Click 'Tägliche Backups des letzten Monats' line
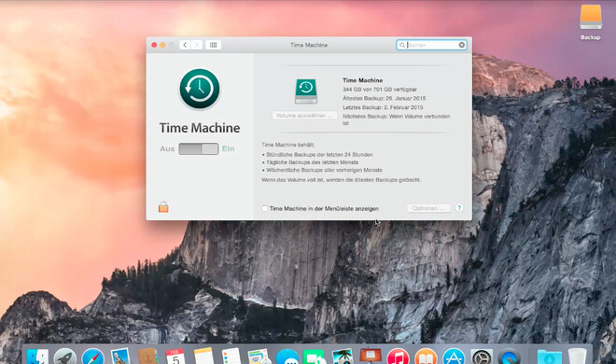The image size is (616, 364). point(313,162)
